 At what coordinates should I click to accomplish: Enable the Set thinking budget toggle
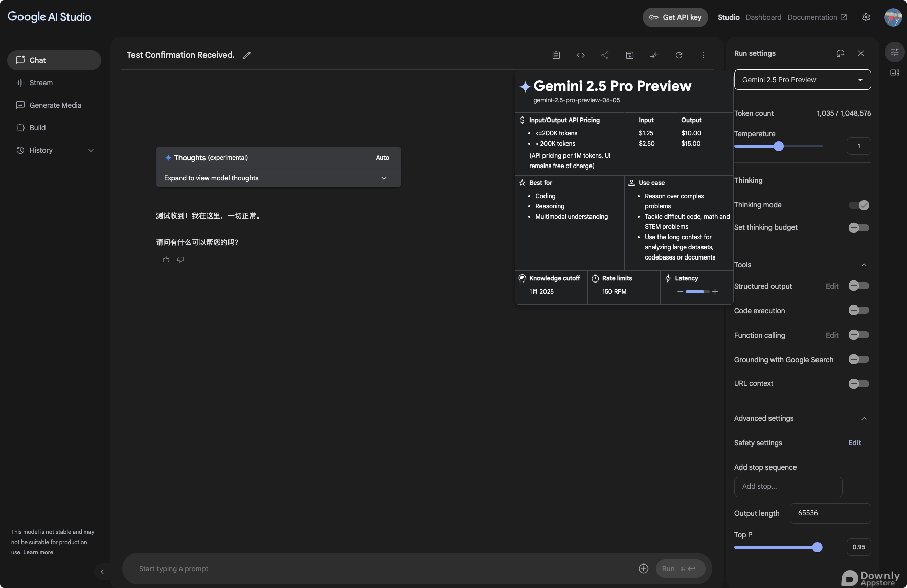859,228
